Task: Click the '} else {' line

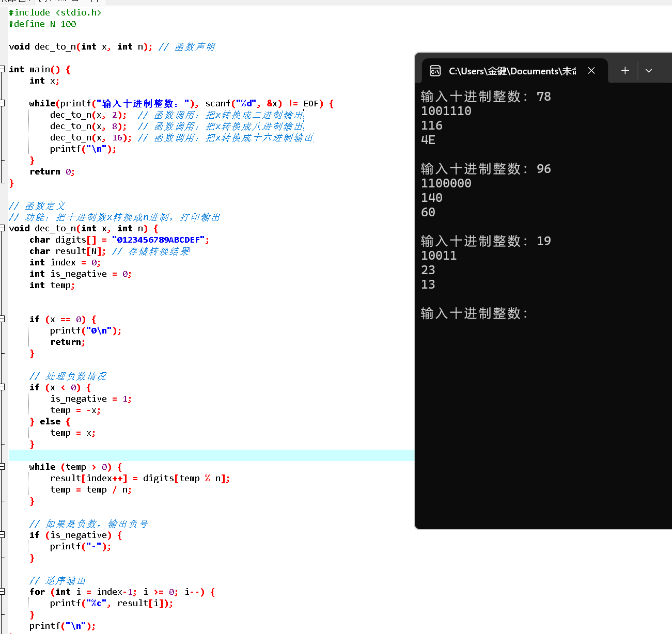Action: point(50,421)
